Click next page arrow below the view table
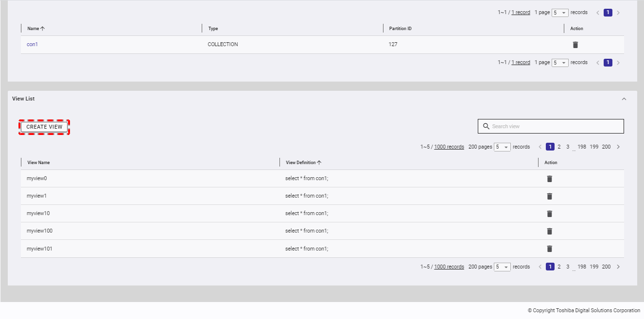 tap(618, 267)
